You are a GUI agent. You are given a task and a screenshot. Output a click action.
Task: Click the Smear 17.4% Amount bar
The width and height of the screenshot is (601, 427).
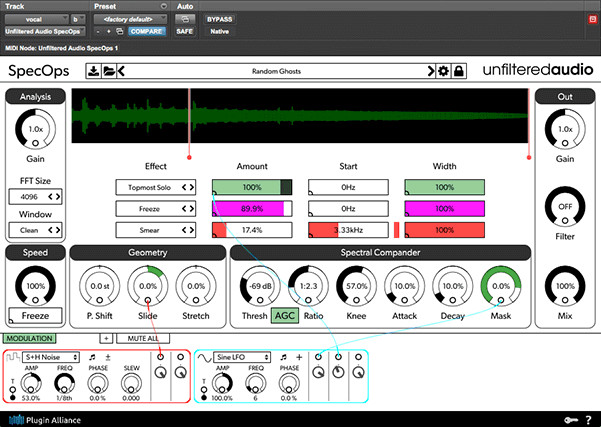click(252, 230)
